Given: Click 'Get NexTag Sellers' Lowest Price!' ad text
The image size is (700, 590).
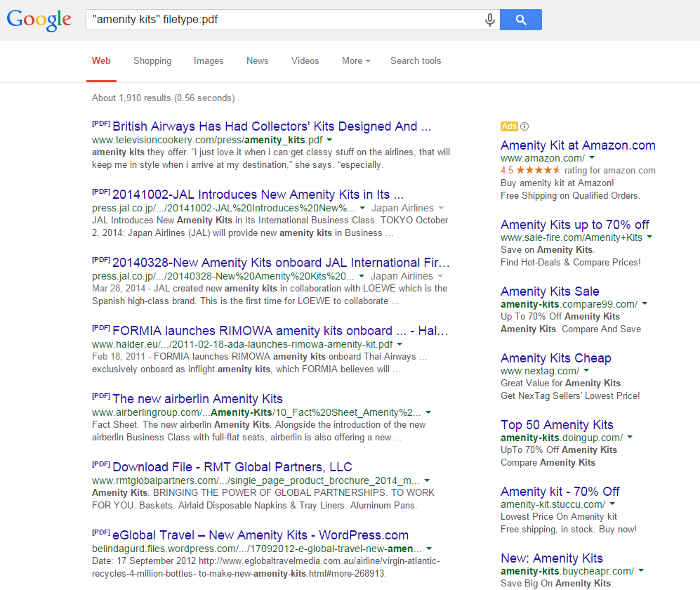Looking at the screenshot, I should click(x=570, y=395).
